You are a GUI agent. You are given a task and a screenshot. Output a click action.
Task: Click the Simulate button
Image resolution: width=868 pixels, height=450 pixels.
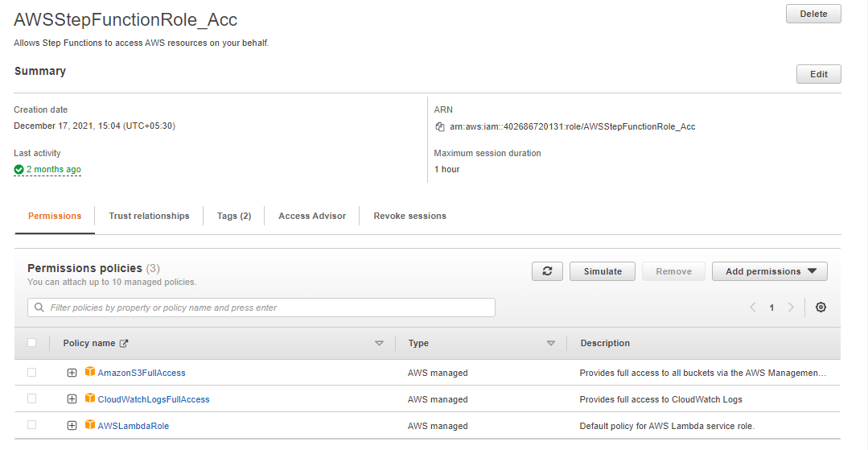tap(603, 271)
